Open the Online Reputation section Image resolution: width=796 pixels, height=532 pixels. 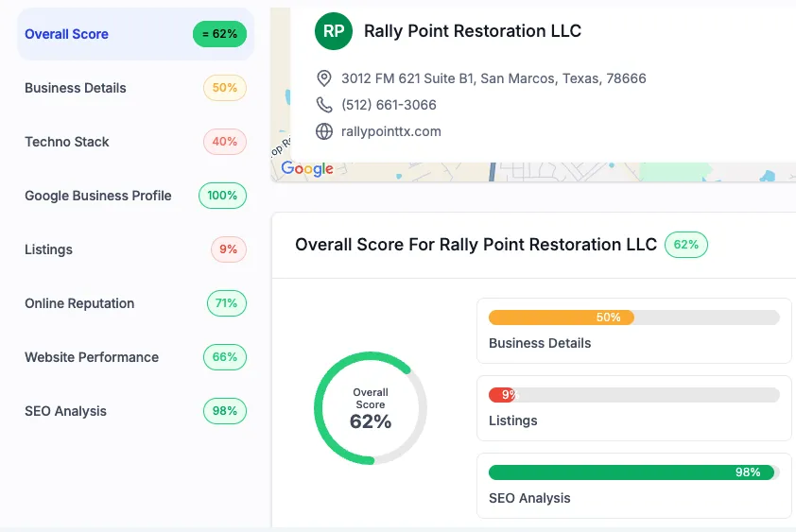135,303
